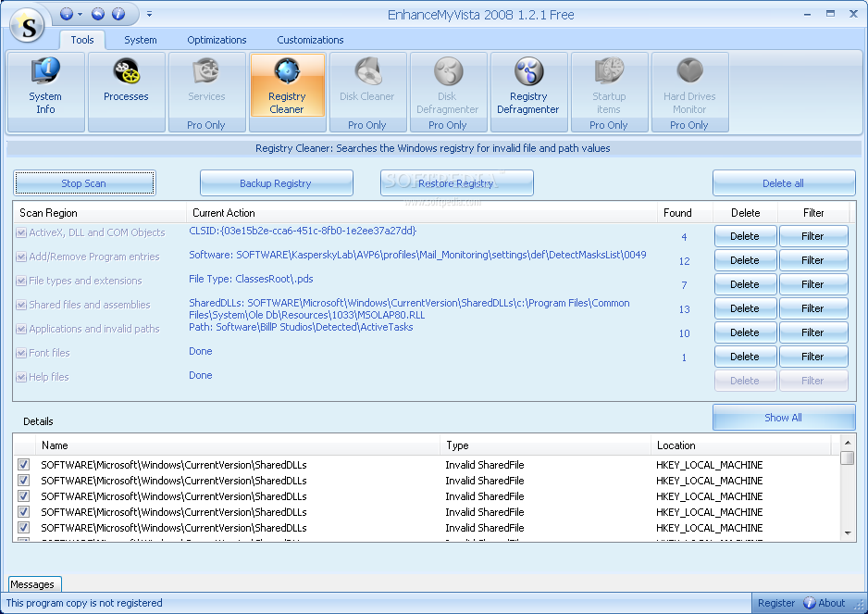Uncheck the second SharedDLLs entry in Details
This screenshot has width=868, height=614.
[x=23, y=480]
